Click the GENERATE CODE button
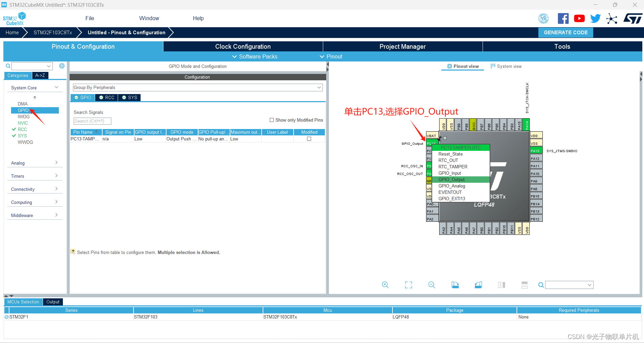Viewport: 644px width, 343px height. [566, 33]
